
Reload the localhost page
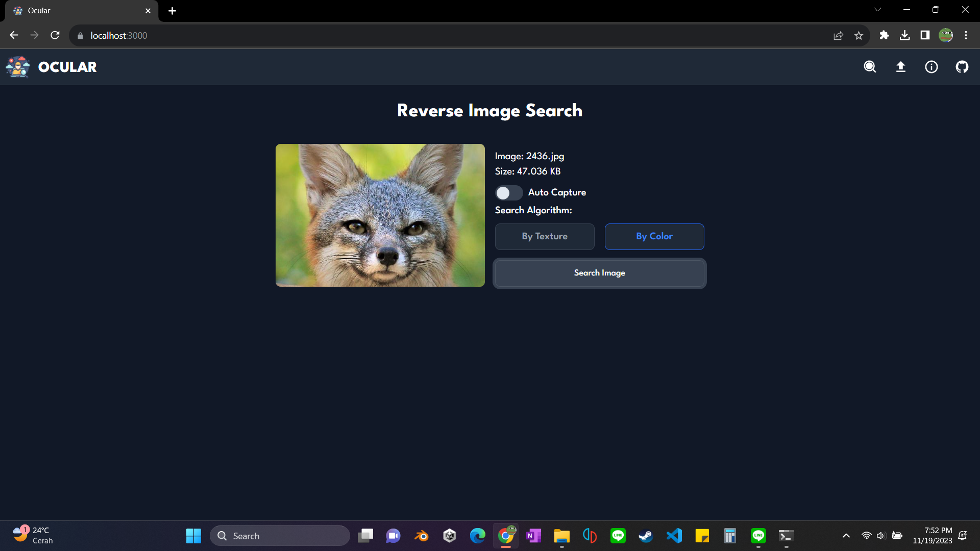tap(55, 35)
